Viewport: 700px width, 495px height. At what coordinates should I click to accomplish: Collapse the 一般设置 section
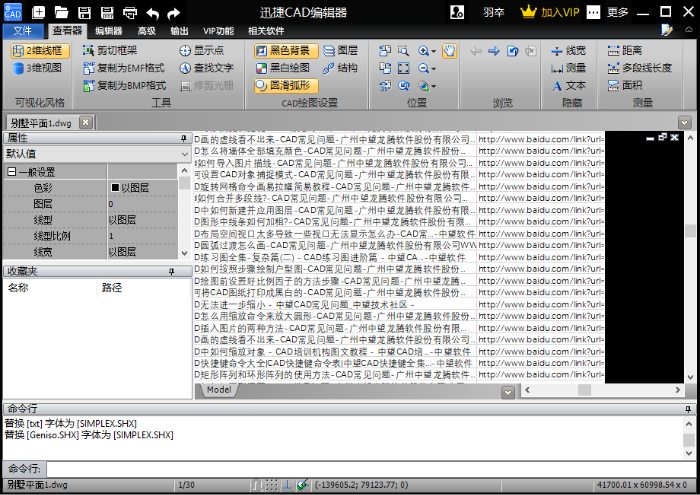tap(12, 172)
